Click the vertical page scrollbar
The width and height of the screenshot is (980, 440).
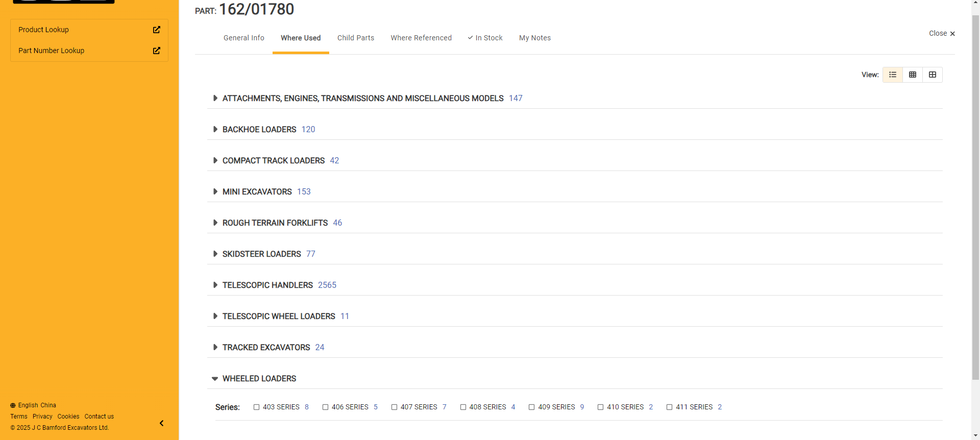975,204
